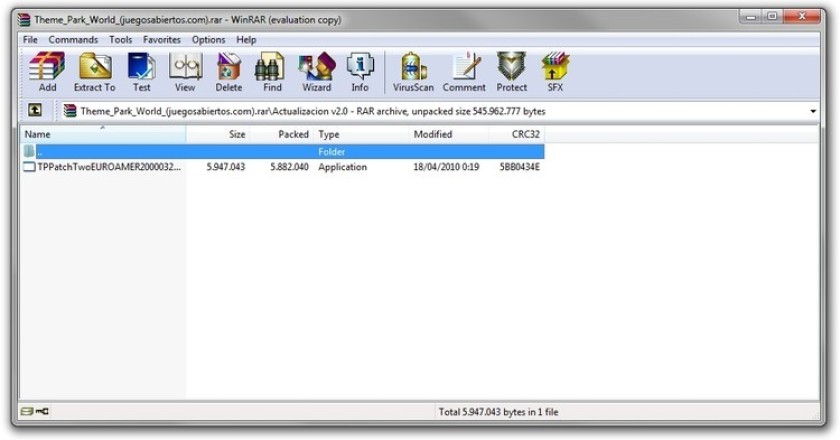Click the status bar key icon
Screen dimensions: 840x440
43,412
